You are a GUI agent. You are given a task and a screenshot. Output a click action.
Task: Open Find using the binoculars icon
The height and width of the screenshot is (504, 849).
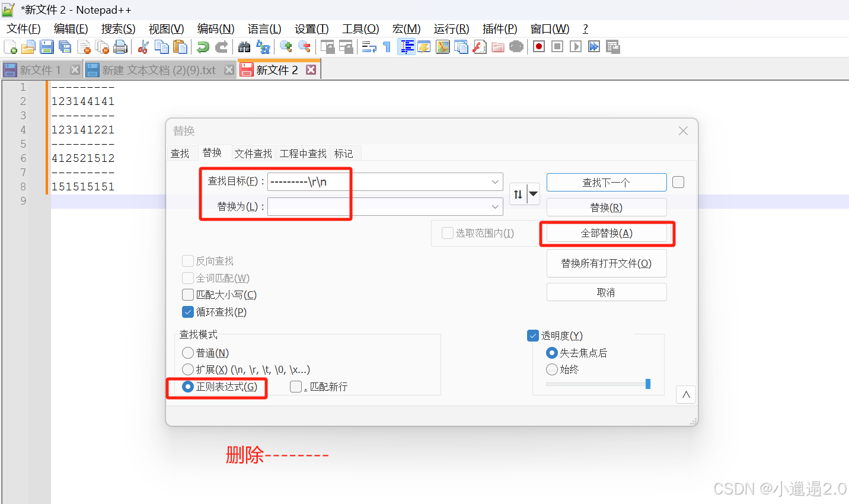[244, 47]
